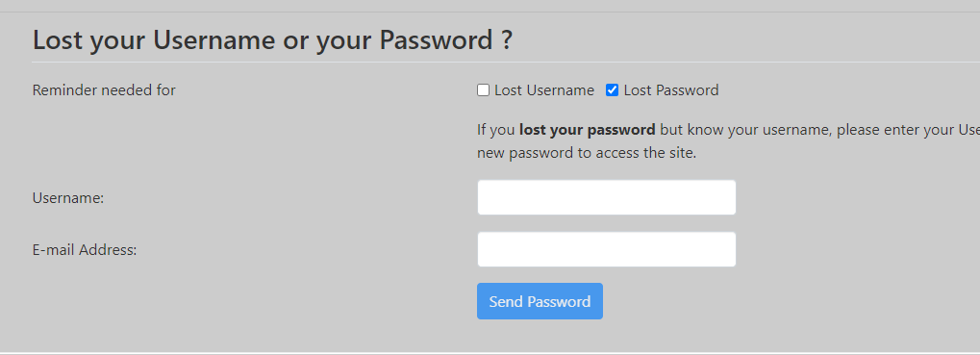Click the "Lost Password" label text
The width and height of the screenshot is (980, 355).
click(x=671, y=90)
